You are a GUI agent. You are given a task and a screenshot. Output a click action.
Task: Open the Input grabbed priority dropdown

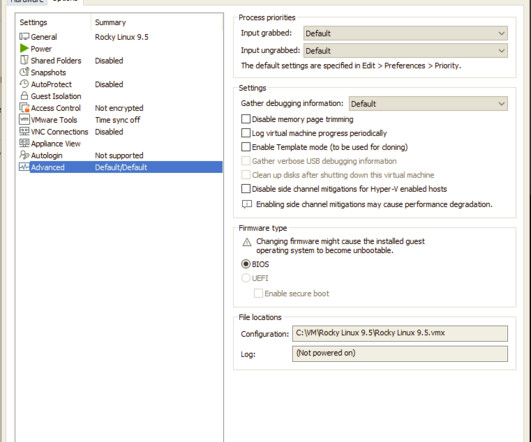click(x=405, y=33)
